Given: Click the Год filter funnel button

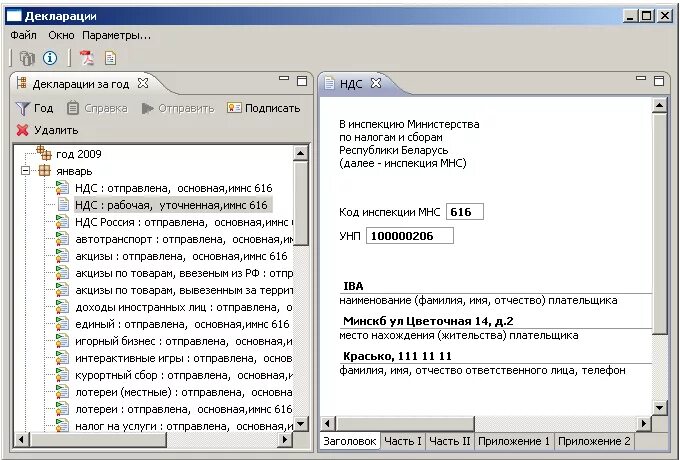Looking at the screenshot, I should pyautogui.click(x=34, y=108).
